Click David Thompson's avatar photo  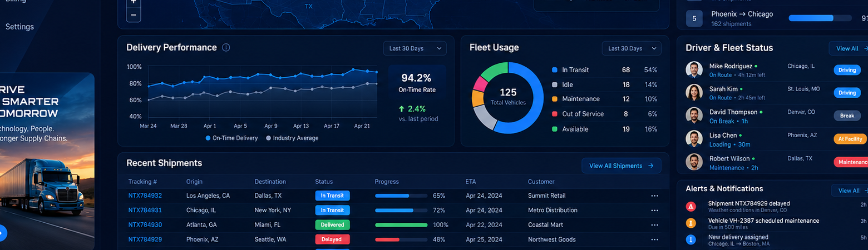coord(694,116)
